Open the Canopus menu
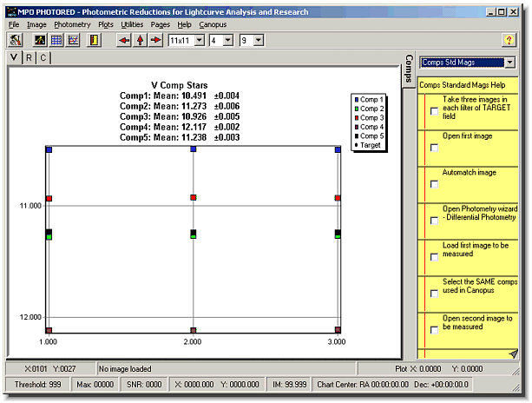Screen dimensions: 532x403 [x=213, y=24]
